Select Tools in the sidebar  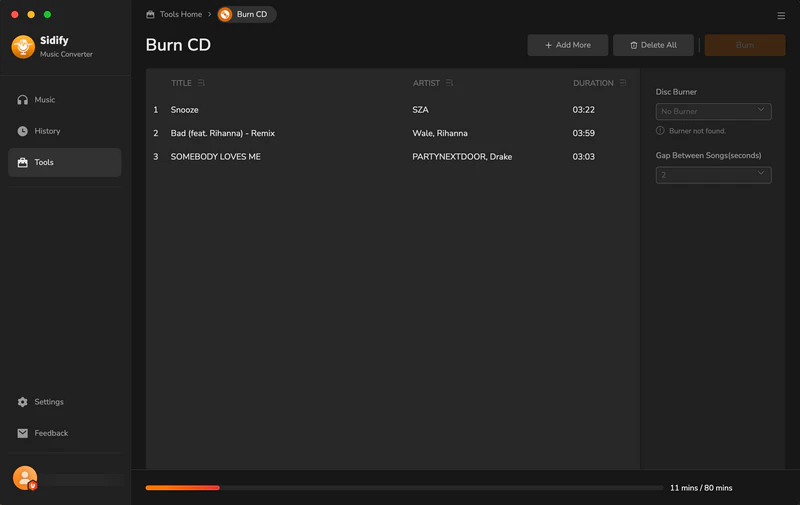pyautogui.click(x=65, y=162)
